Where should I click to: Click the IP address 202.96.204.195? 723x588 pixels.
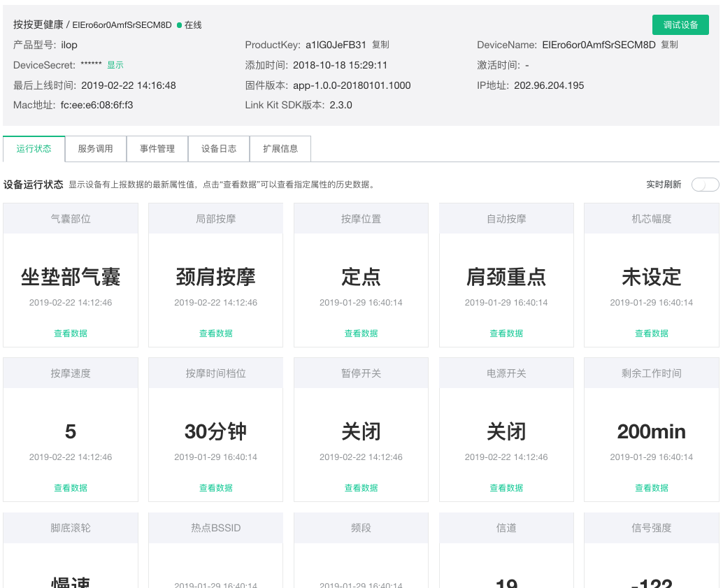click(x=549, y=85)
